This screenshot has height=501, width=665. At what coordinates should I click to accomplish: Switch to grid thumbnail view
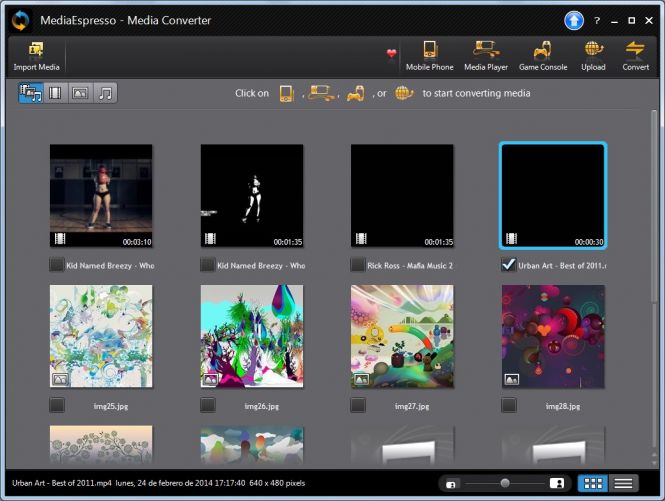click(593, 483)
